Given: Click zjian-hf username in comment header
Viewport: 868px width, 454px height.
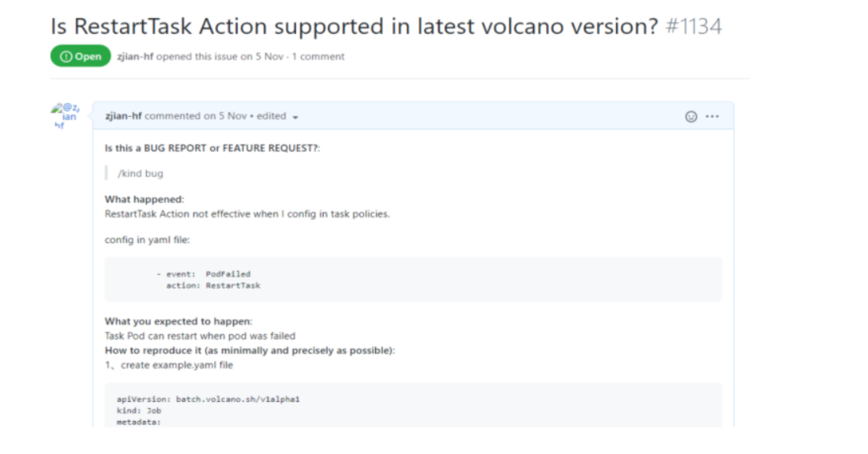Looking at the screenshot, I should tap(123, 116).
